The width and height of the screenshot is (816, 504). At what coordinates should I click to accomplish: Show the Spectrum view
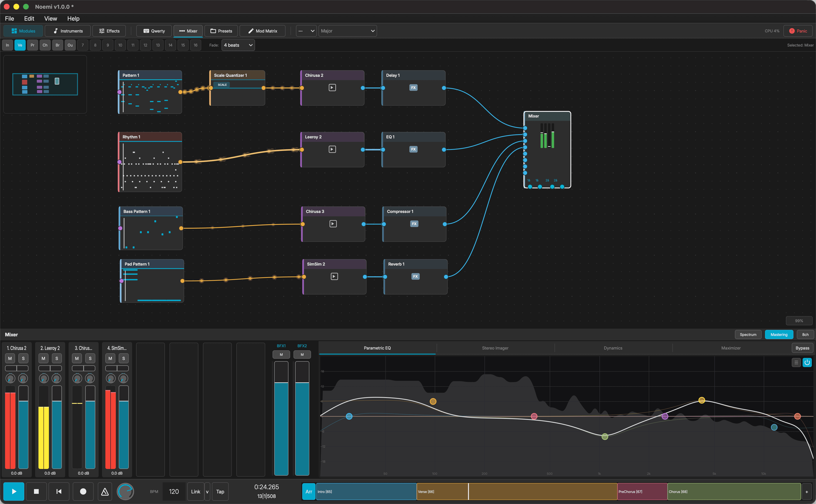point(748,334)
